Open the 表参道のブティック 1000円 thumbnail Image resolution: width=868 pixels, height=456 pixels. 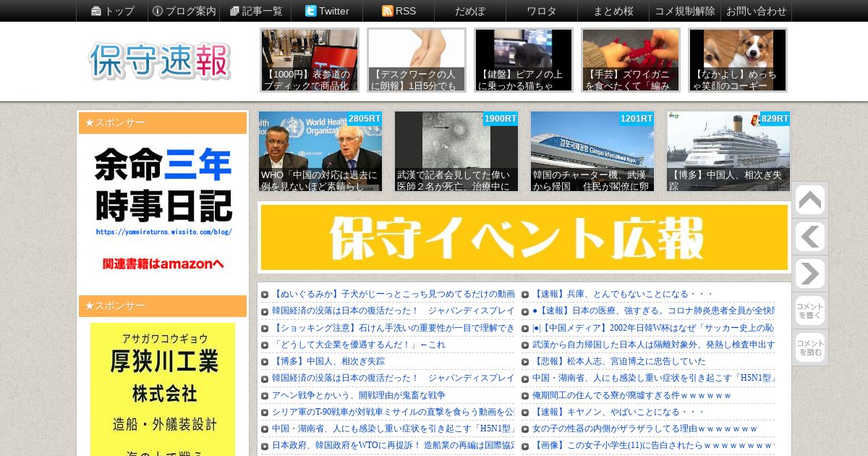pyautogui.click(x=310, y=60)
